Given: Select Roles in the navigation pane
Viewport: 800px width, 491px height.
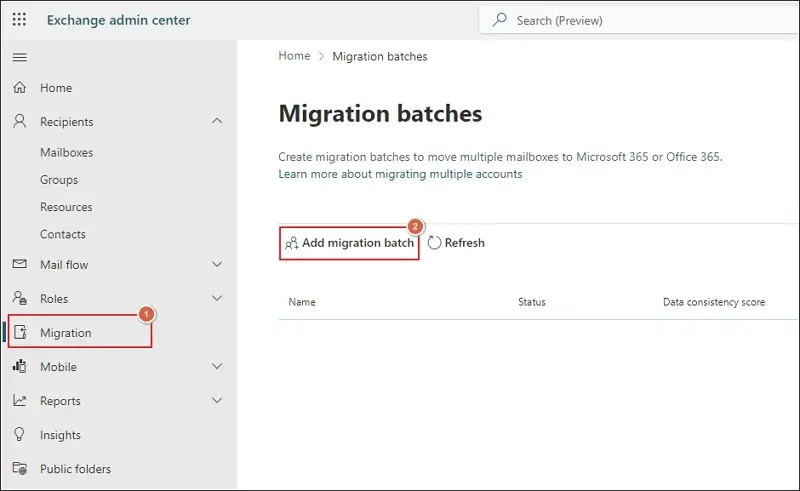Looking at the screenshot, I should (x=54, y=299).
